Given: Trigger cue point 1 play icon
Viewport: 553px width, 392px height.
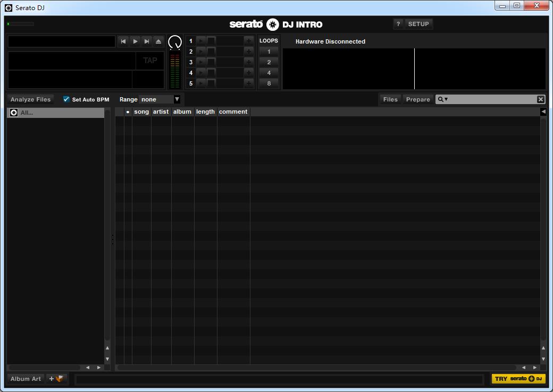Looking at the screenshot, I should click(201, 41).
